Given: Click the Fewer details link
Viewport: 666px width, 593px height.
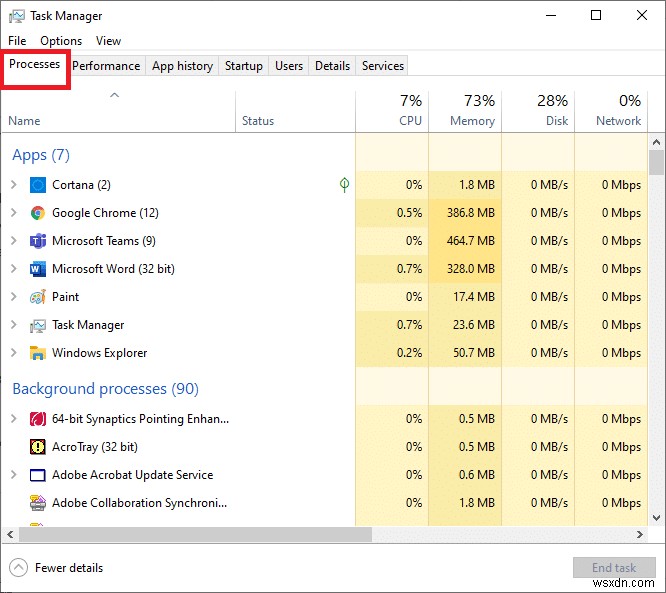Looking at the screenshot, I should [x=69, y=568].
